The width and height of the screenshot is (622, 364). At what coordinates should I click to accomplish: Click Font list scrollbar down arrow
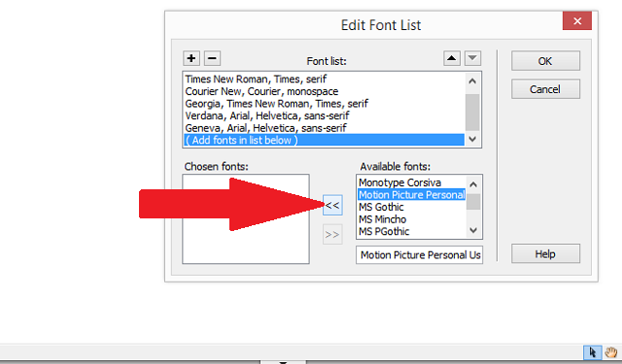pos(472,139)
